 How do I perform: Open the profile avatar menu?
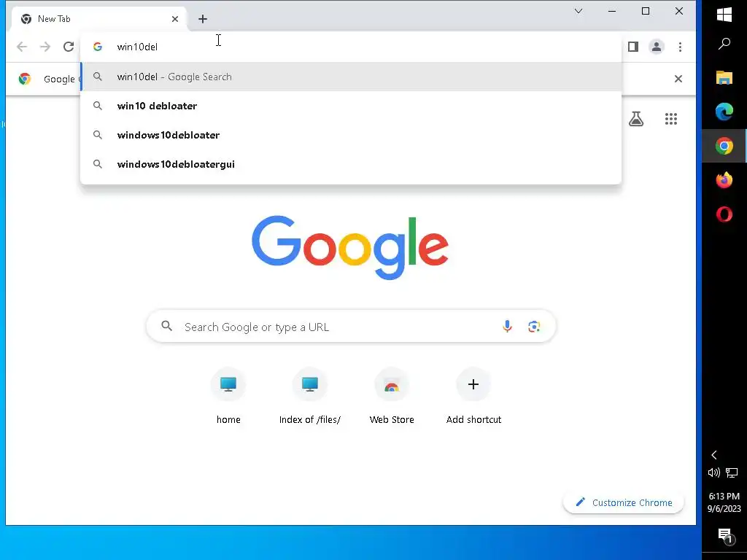pyautogui.click(x=657, y=47)
